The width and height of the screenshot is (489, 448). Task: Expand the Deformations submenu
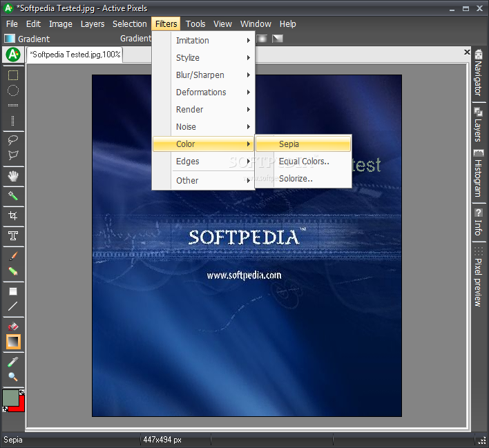click(x=203, y=92)
